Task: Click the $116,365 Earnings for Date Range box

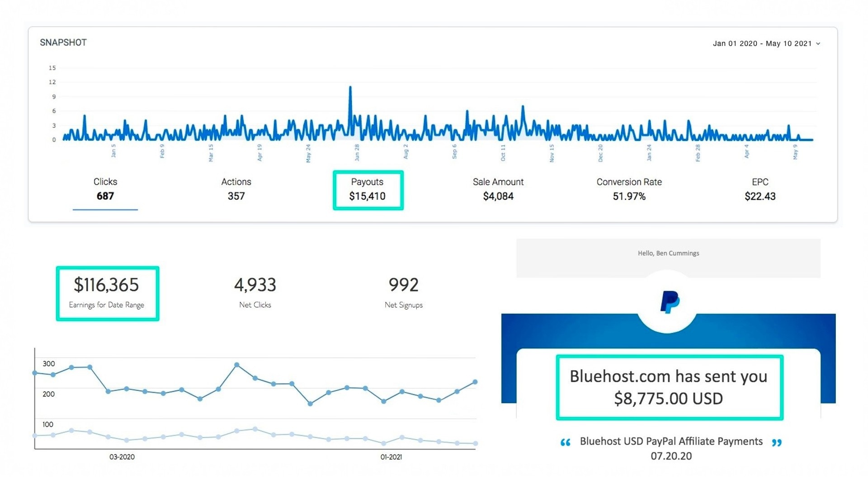Action: click(x=107, y=293)
